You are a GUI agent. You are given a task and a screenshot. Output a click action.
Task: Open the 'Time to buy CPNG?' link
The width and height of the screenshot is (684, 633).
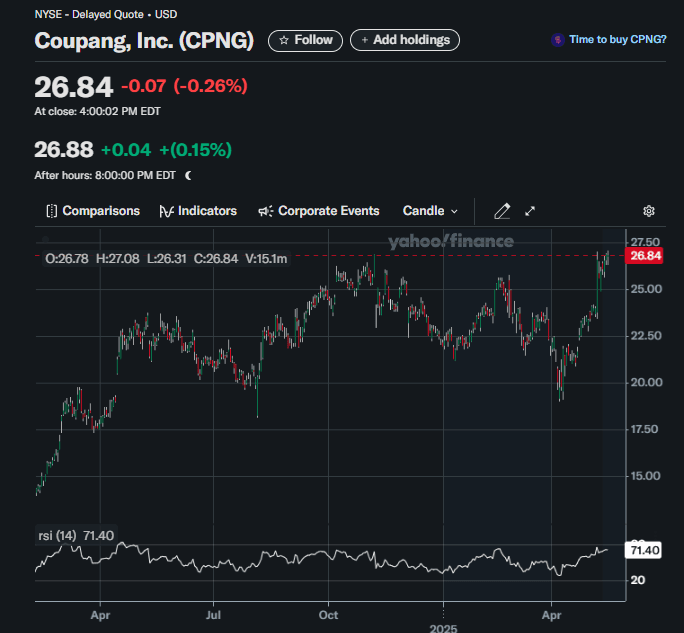[617, 40]
